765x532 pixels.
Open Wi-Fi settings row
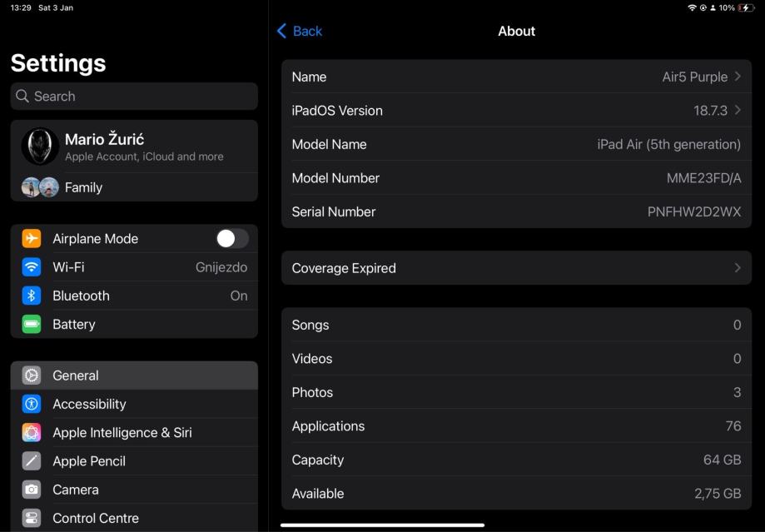click(134, 267)
